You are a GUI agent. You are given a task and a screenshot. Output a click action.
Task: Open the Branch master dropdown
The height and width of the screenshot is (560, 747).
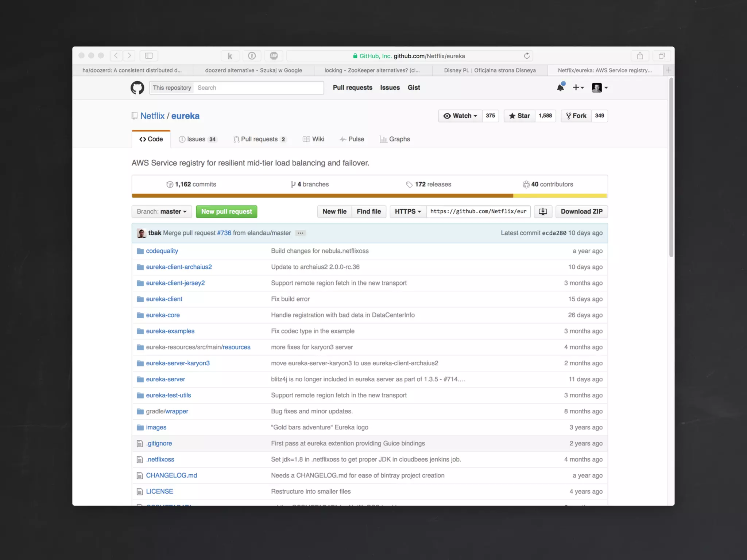[162, 211]
